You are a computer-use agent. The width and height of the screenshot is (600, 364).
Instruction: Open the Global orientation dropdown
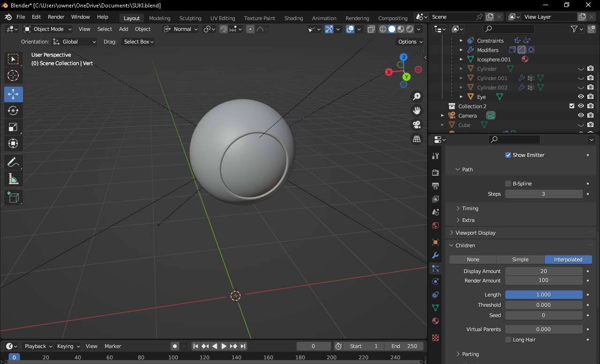(75, 42)
